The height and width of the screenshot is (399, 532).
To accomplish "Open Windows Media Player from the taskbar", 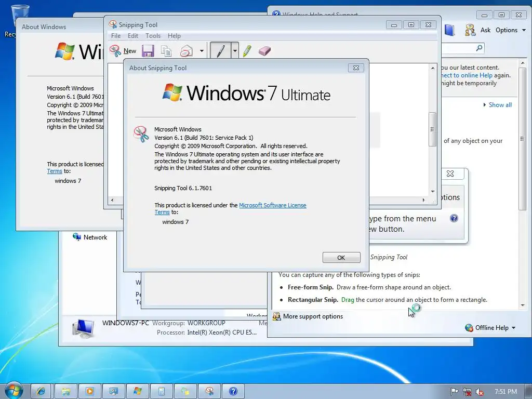I will (x=90, y=391).
